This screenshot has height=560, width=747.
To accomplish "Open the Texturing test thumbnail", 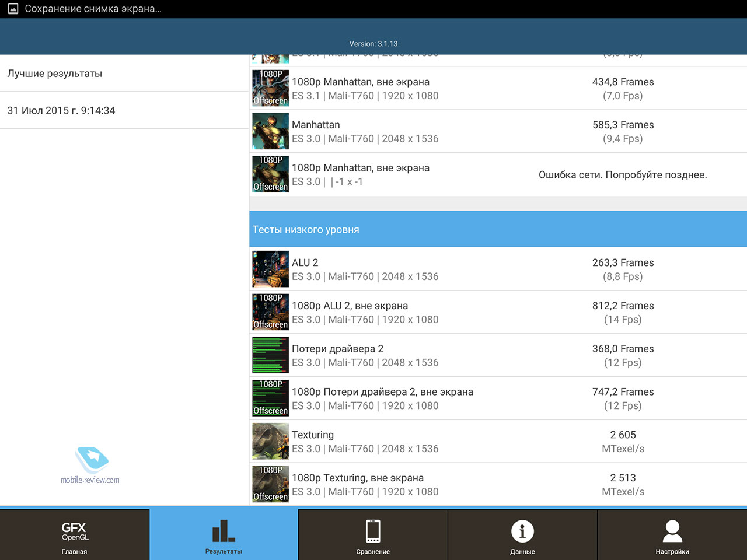I will pyautogui.click(x=270, y=441).
